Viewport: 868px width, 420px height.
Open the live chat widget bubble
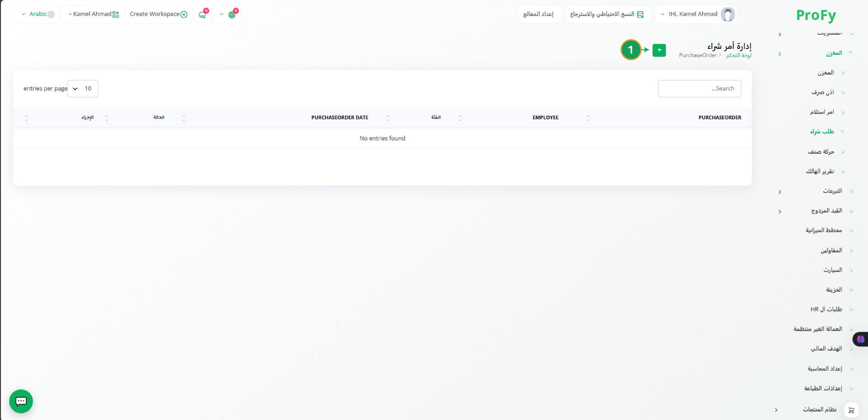click(21, 401)
